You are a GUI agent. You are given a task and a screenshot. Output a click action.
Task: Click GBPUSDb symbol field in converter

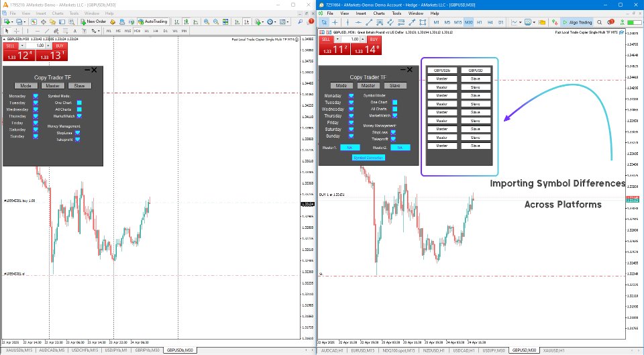[x=442, y=70]
